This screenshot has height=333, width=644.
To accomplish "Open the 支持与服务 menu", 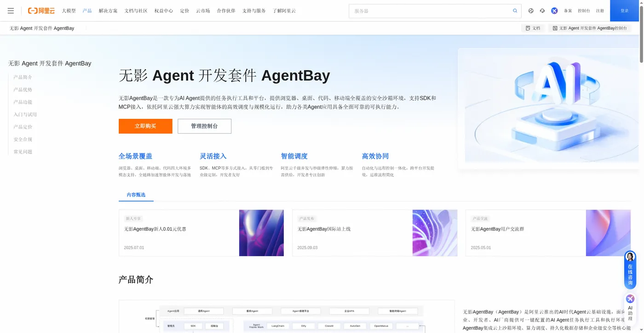I will click(x=254, y=11).
